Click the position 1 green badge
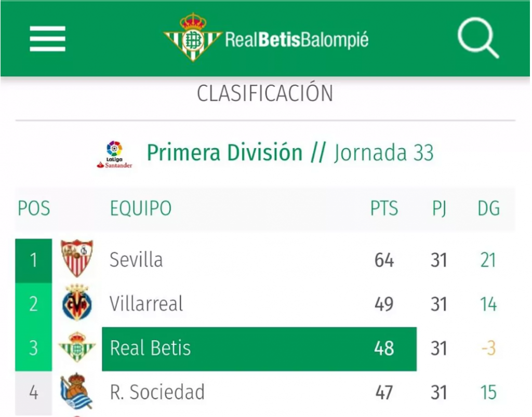The height and width of the screenshot is (417, 532). click(34, 261)
